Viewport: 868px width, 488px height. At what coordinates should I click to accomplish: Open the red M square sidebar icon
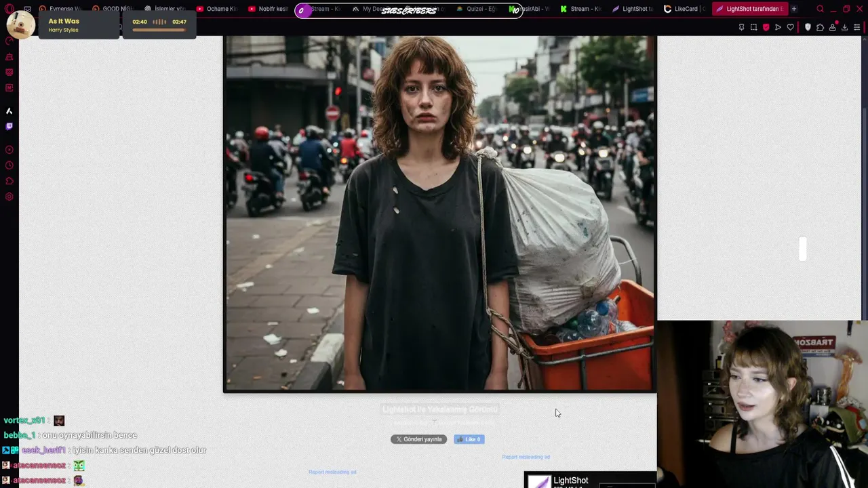[9, 87]
